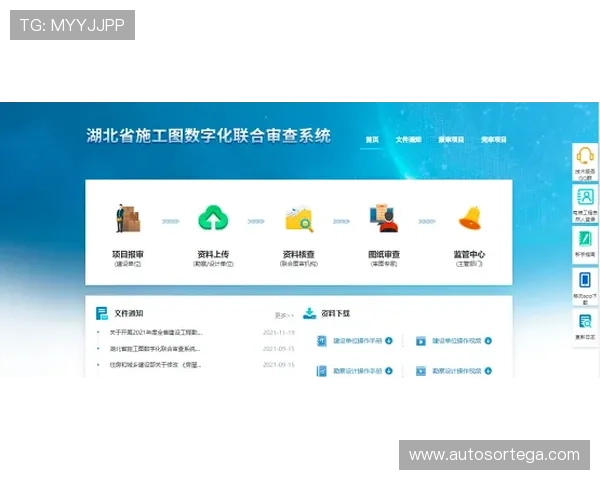600x480 pixels.
Task: Click the manual icon beside 勘察设计操作手册
Action: [322, 371]
